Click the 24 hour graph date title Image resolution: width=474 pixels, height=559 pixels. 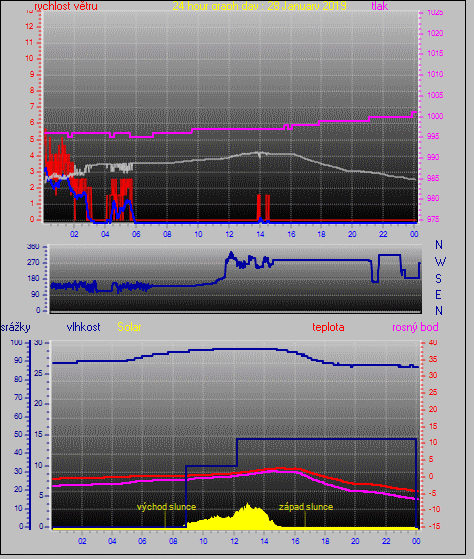tap(259, 6)
